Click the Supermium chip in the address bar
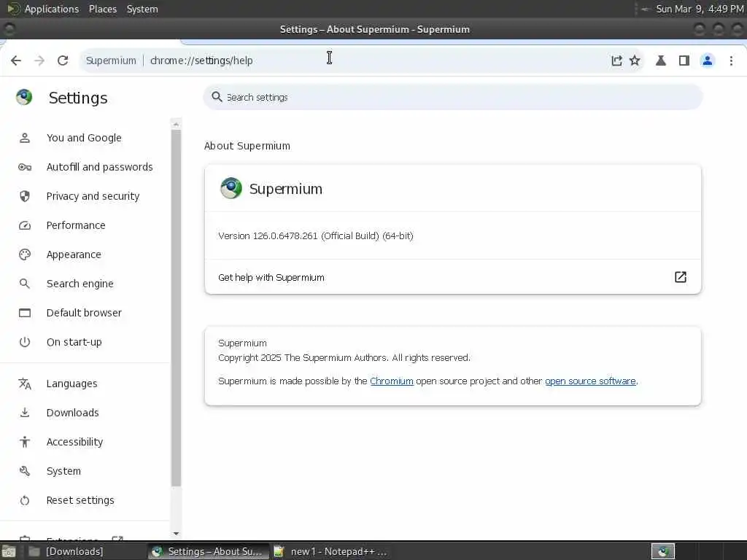The image size is (747, 560). coord(111,61)
